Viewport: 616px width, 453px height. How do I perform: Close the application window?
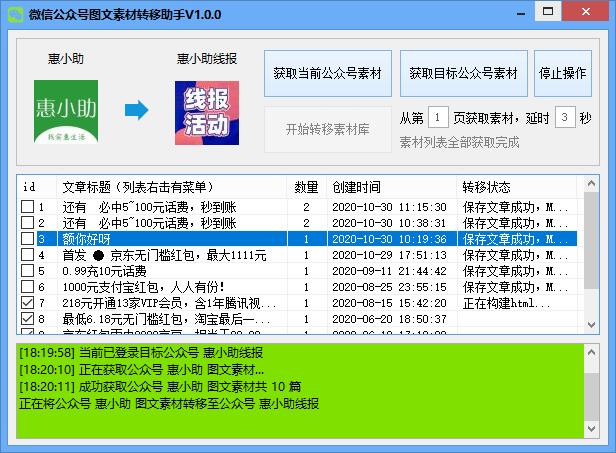(592, 14)
